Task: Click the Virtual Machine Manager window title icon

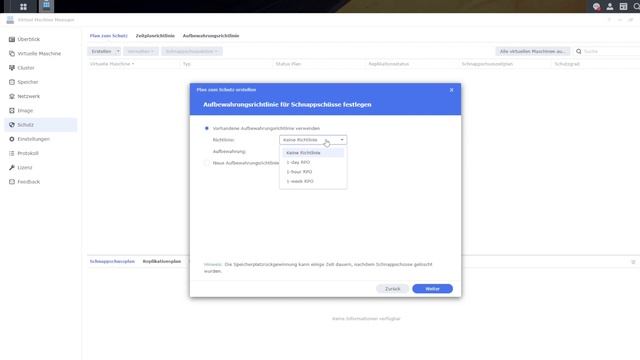Action: point(10,20)
